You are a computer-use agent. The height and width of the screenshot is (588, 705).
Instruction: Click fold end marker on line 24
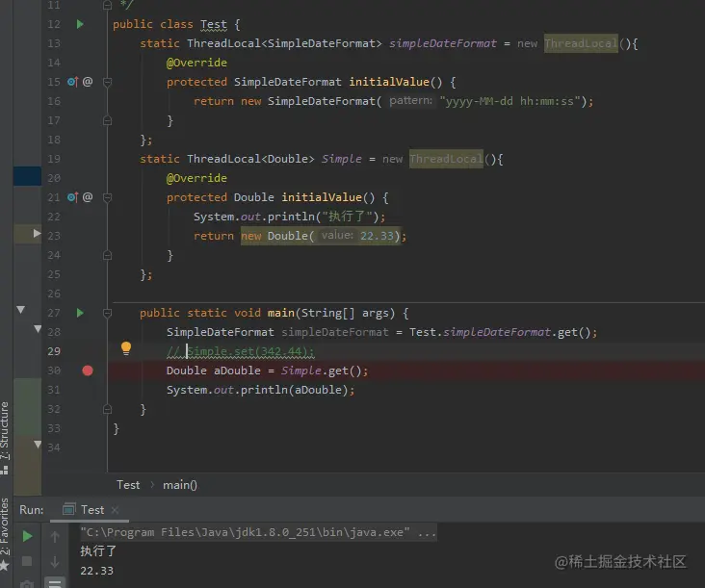tap(107, 255)
